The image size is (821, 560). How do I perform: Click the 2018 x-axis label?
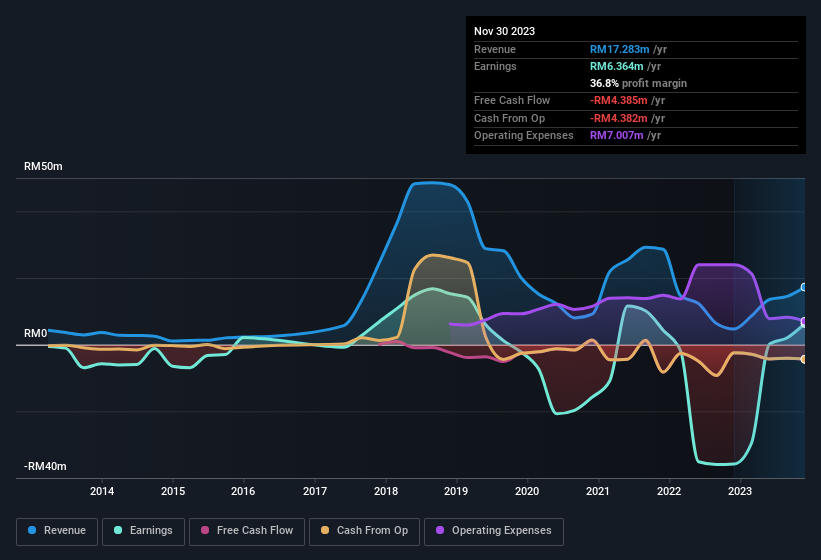click(386, 491)
